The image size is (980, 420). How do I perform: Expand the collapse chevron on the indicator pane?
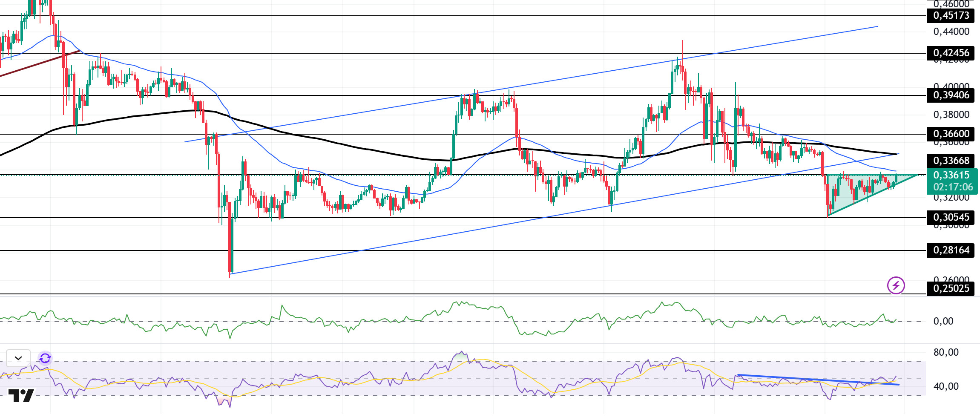(x=18, y=358)
